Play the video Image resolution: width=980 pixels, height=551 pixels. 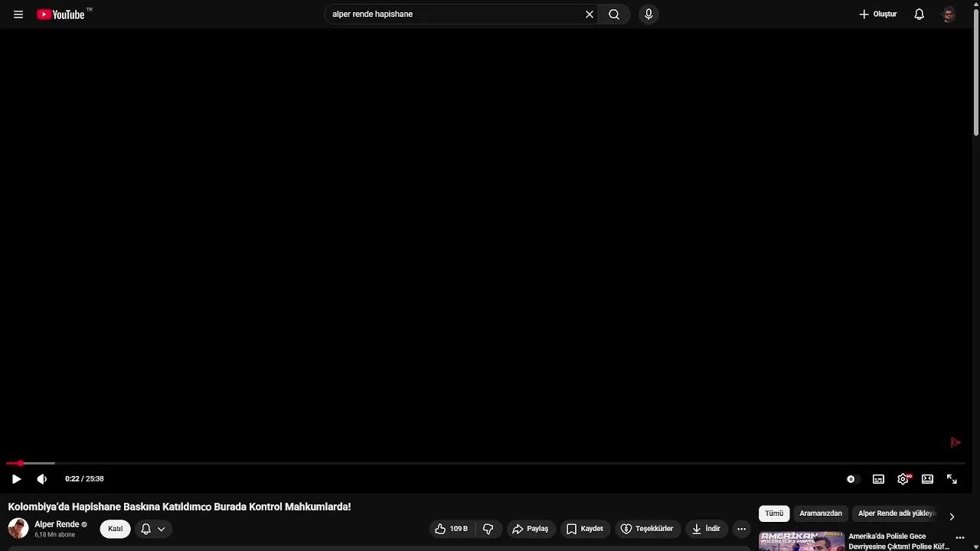tap(16, 479)
